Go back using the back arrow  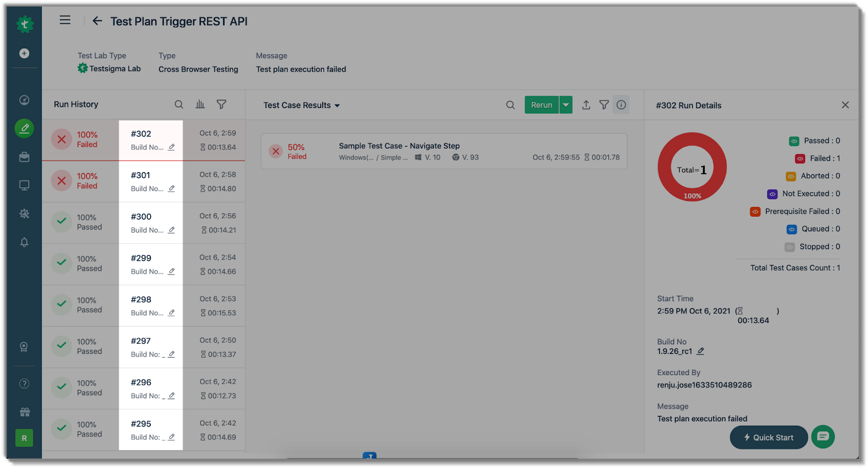(x=97, y=21)
